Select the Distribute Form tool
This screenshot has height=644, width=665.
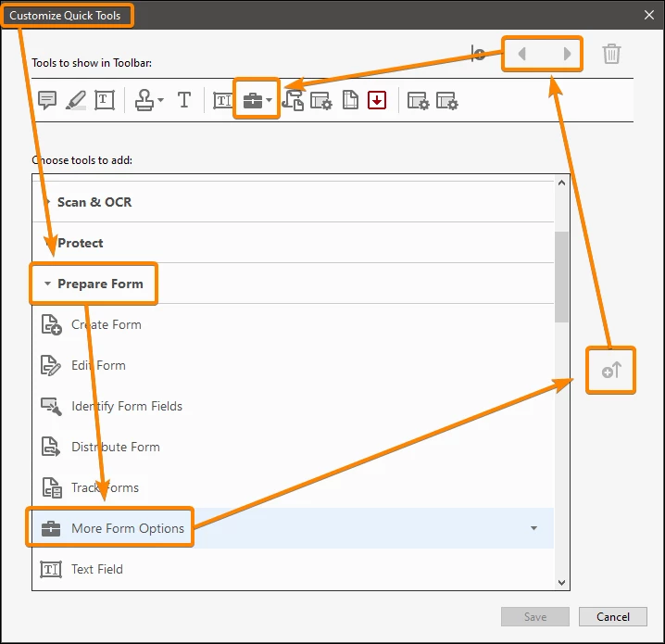coord(293,447)
